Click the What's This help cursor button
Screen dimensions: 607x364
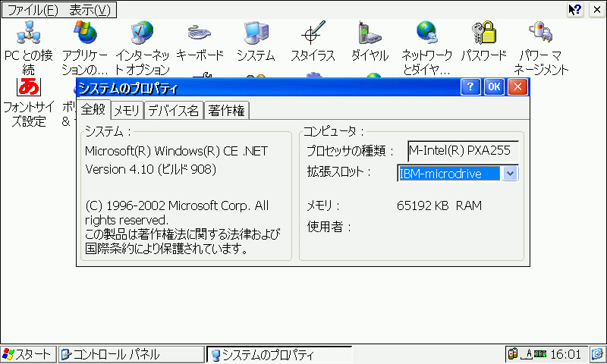click(574, 9)
